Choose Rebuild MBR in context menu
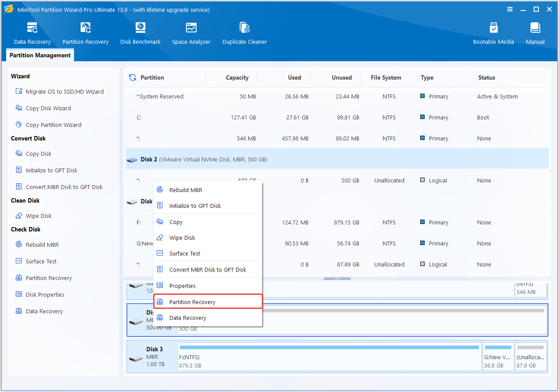 (x=208, y=190)
